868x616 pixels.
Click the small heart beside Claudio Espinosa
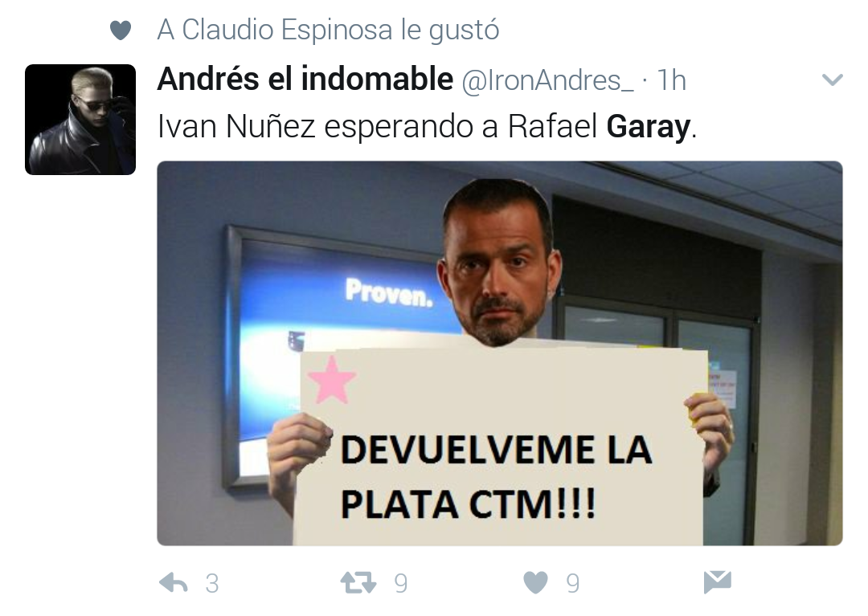[120, 30]
